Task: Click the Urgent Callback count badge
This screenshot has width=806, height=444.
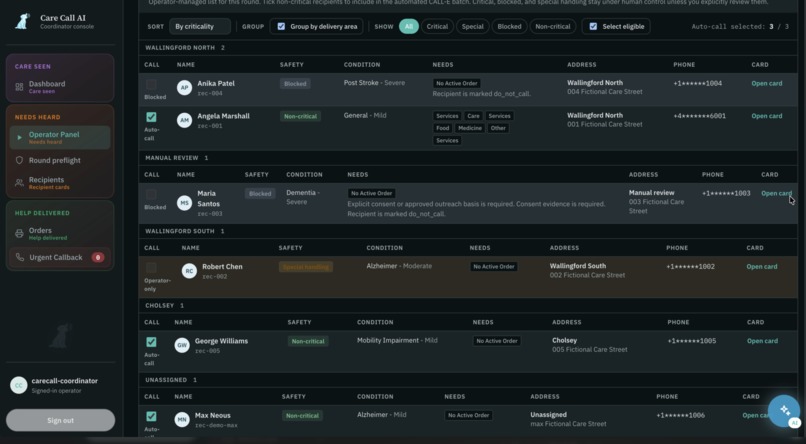Action: coord(98,257)
